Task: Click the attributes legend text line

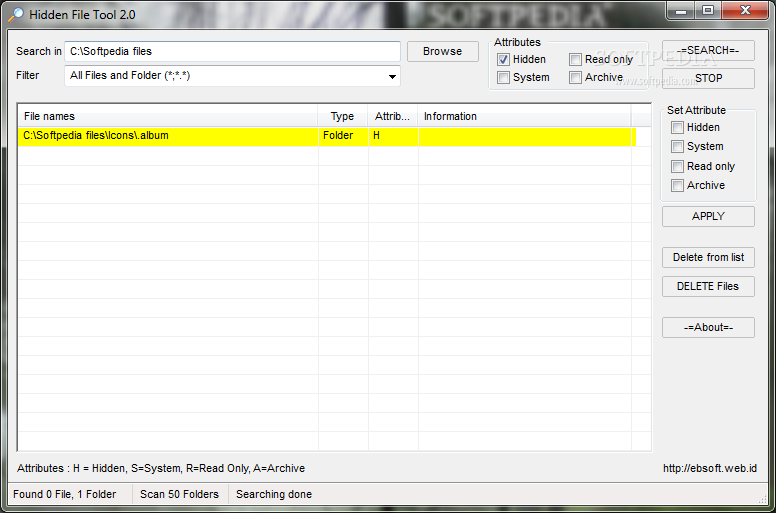Action: pos(161,468)
